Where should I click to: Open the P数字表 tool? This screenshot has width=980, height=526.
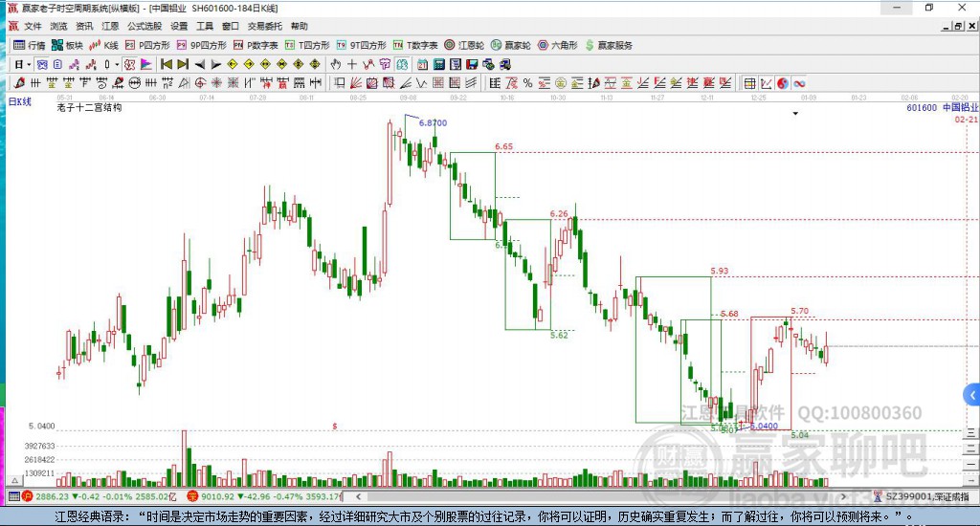click(256, 45)
